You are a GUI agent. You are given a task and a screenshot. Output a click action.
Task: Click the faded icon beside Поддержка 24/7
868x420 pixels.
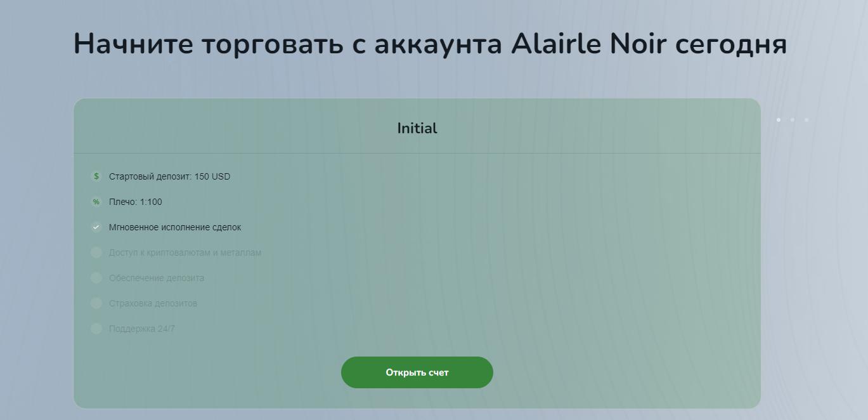click(x=96, y=329)
